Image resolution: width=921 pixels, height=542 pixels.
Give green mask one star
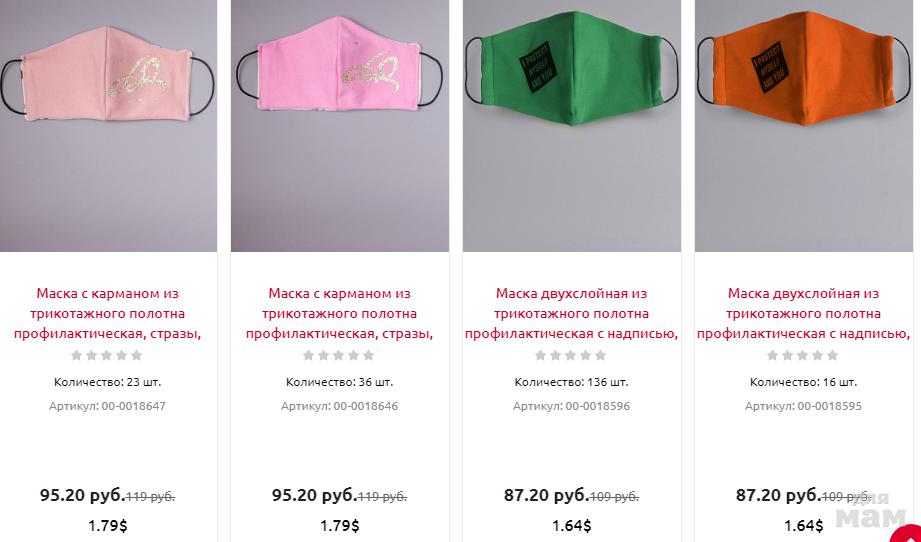540,355
